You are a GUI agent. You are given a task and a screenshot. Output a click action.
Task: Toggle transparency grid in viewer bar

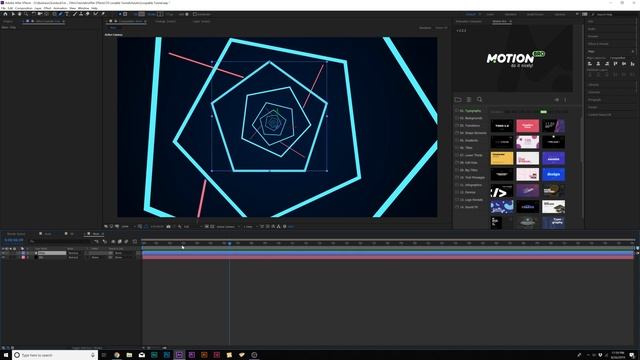coord(212,227)
